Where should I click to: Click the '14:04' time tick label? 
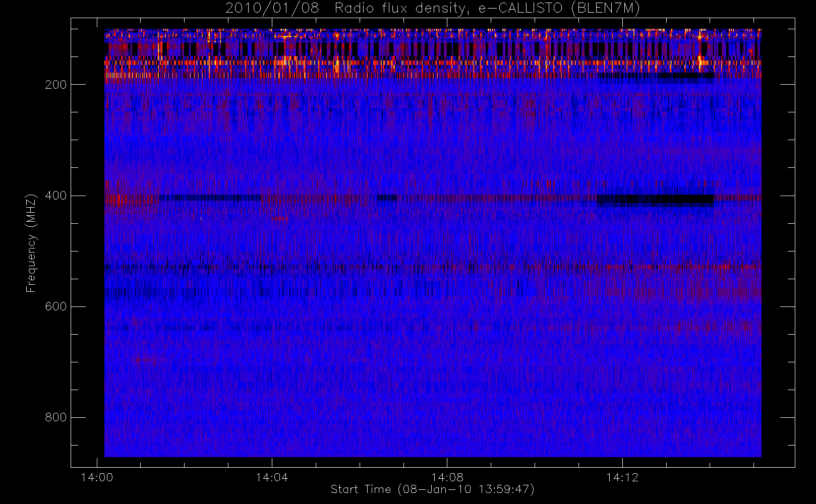[x=272, y=477]
